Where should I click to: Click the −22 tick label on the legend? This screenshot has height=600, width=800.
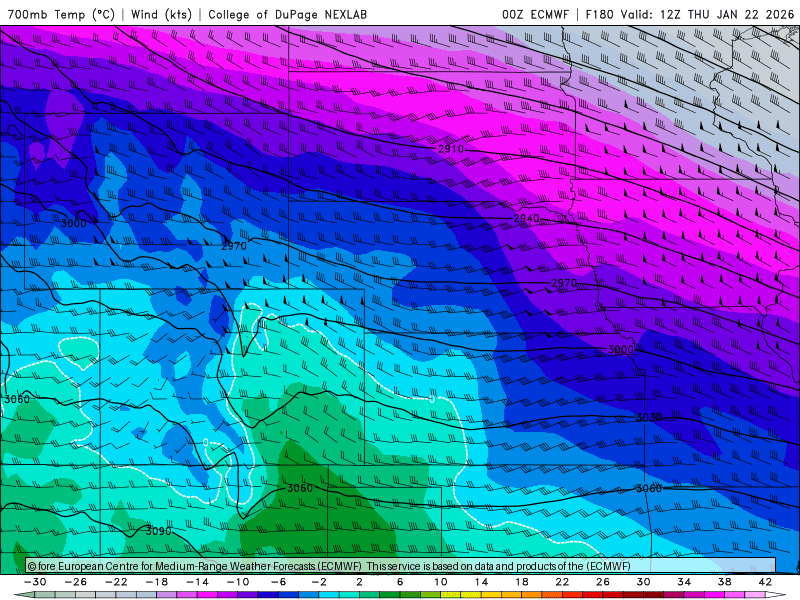(x=116, y=582)
